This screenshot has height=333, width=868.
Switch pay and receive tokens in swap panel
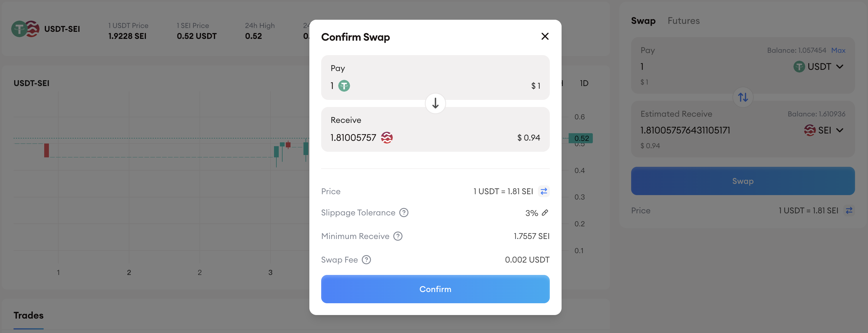click(x=743, y=98)
